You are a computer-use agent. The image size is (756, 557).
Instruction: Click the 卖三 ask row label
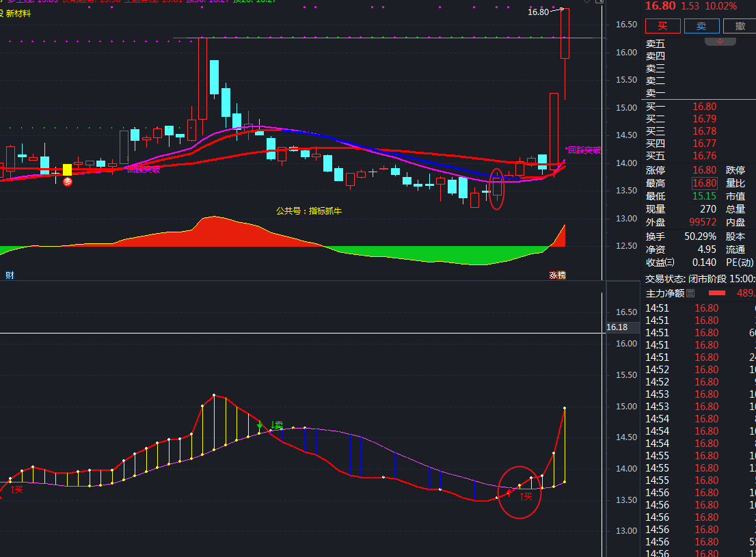[x=656, y=68]
